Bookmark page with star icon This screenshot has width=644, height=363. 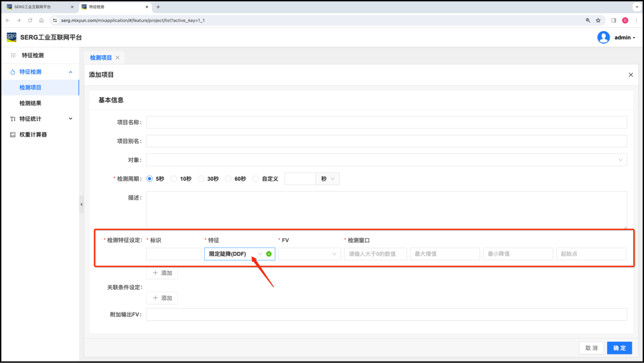click(598, 20)
